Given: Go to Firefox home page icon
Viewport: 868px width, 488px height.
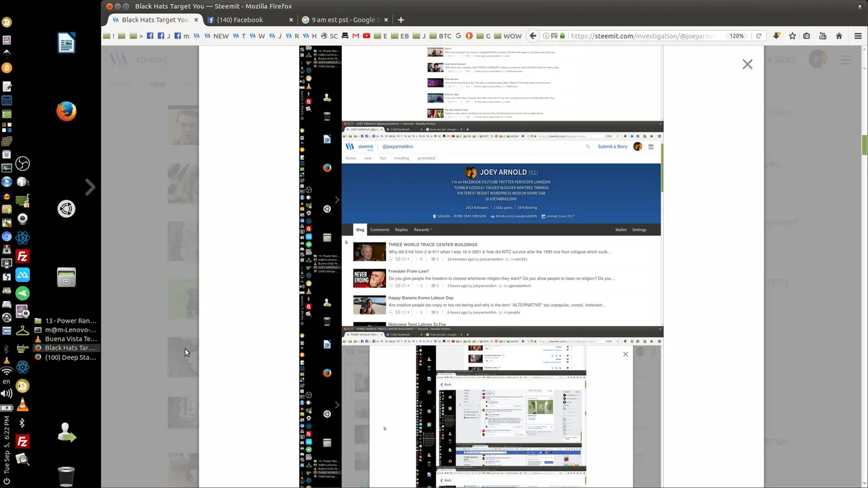Looking at the screenshot, I should point(839,36).
